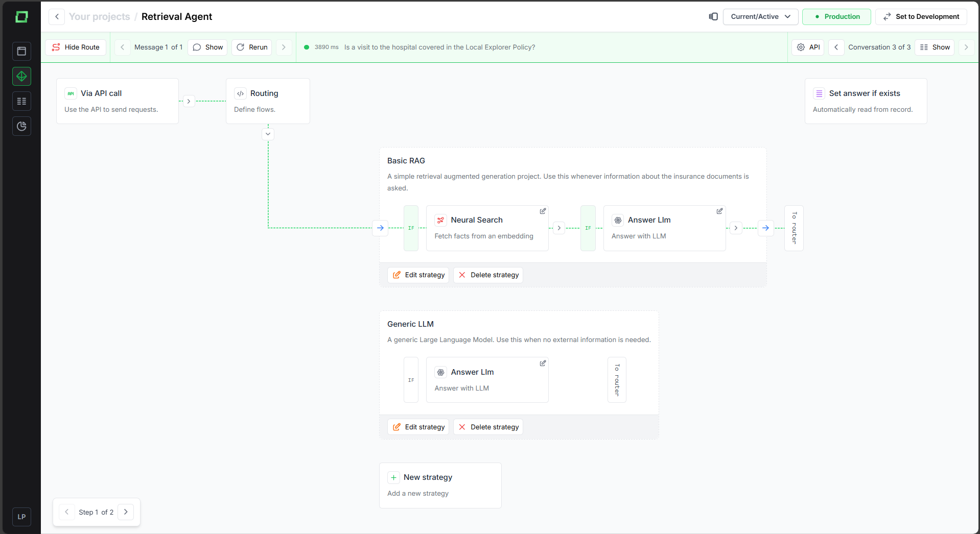Go to previous step arrow
Viewport: 980px width, 534px height.
pyautogui.click(x=66, y=512)
